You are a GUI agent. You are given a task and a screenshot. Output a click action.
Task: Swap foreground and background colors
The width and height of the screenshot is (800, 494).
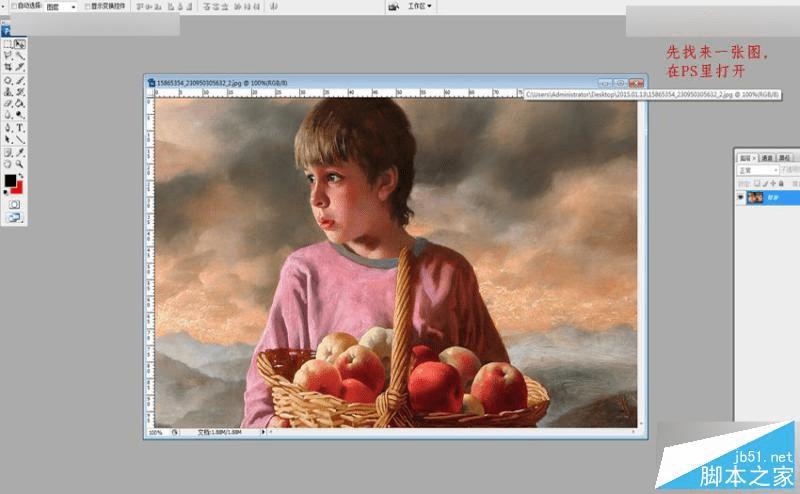click(20, 176)
